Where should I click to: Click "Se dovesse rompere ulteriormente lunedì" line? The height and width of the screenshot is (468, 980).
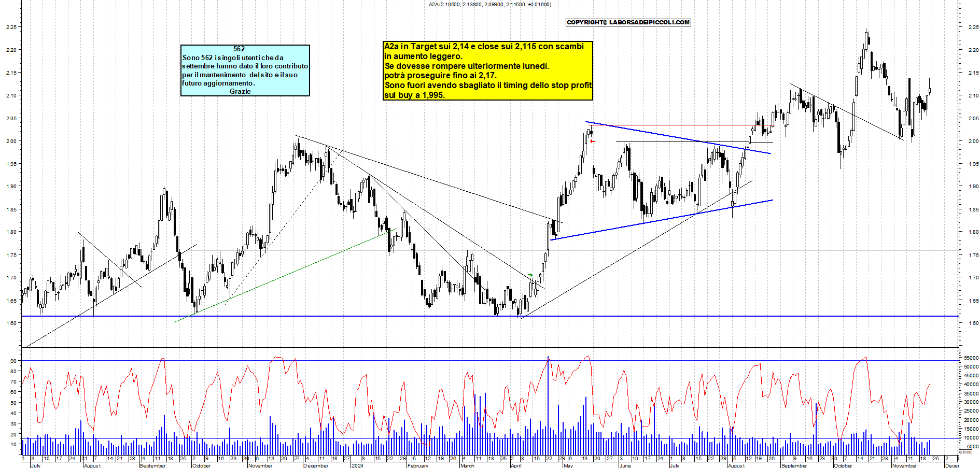(x=467, y=66)
